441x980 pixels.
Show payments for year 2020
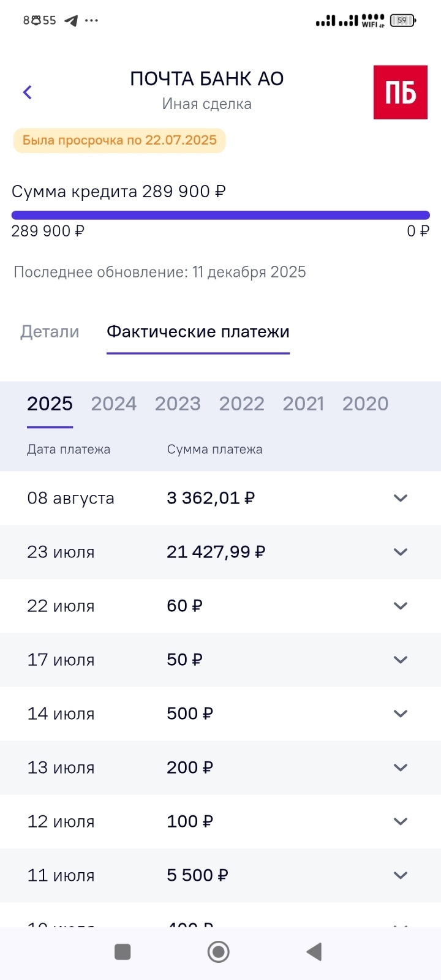(x=365, y=404)
